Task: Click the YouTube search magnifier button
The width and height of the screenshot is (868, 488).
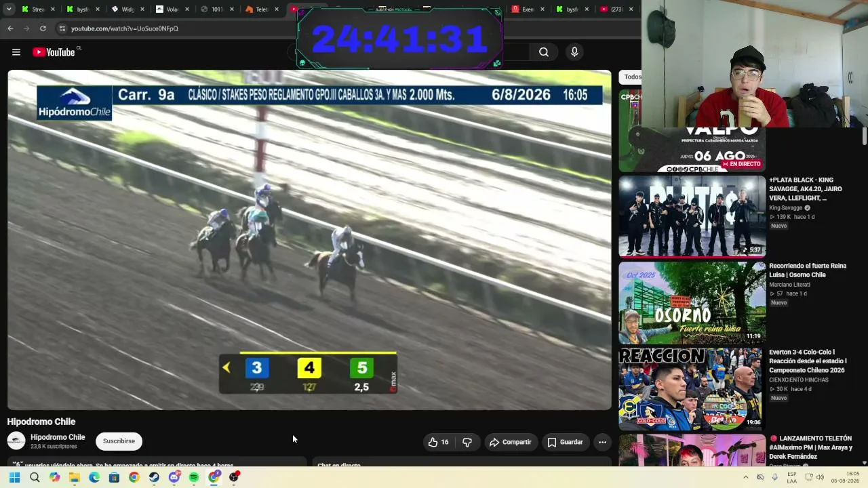Action: 544,52
